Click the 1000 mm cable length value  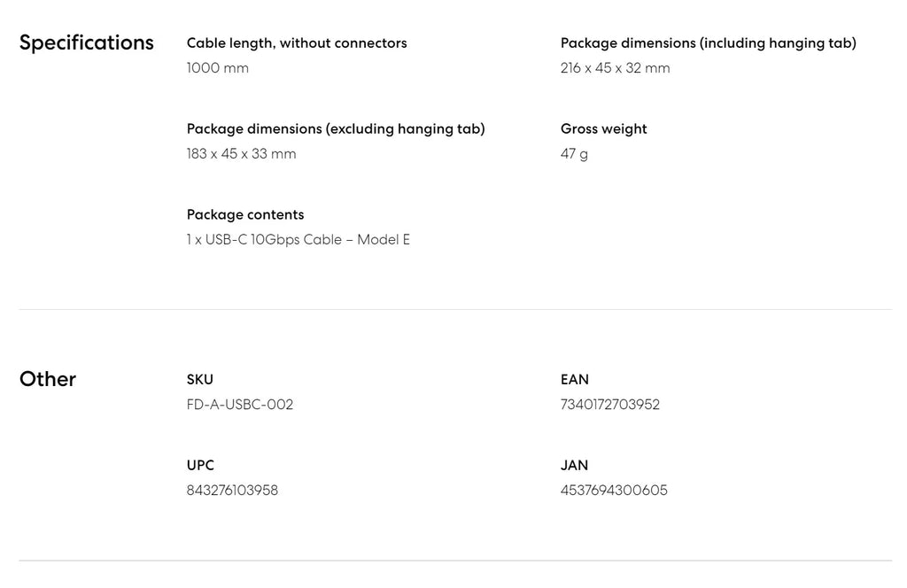(x=218, y=68)
